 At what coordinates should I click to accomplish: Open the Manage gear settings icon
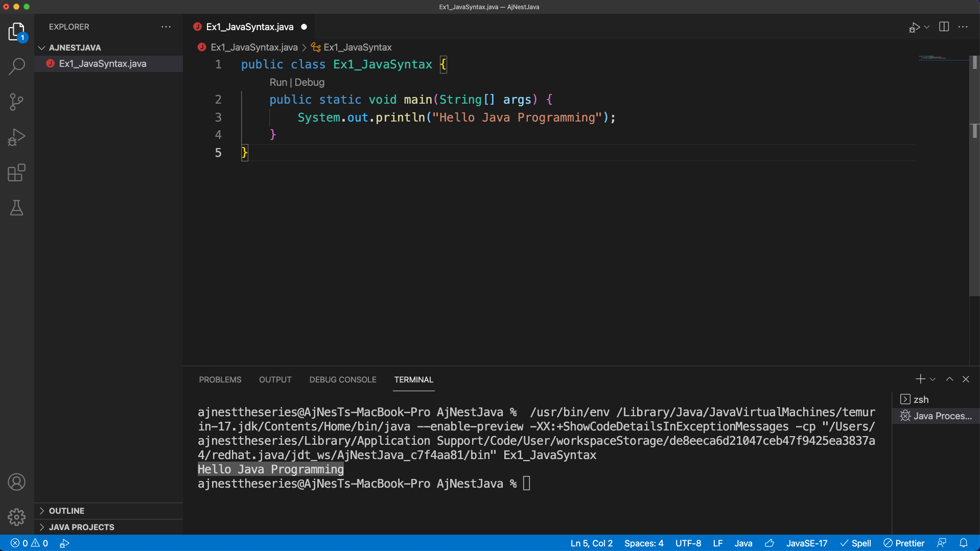click(x=17, y=517)
